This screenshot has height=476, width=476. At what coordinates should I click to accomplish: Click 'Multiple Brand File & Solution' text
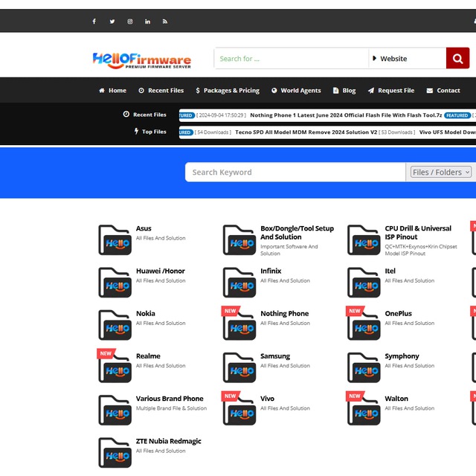[x=171, y=408]
